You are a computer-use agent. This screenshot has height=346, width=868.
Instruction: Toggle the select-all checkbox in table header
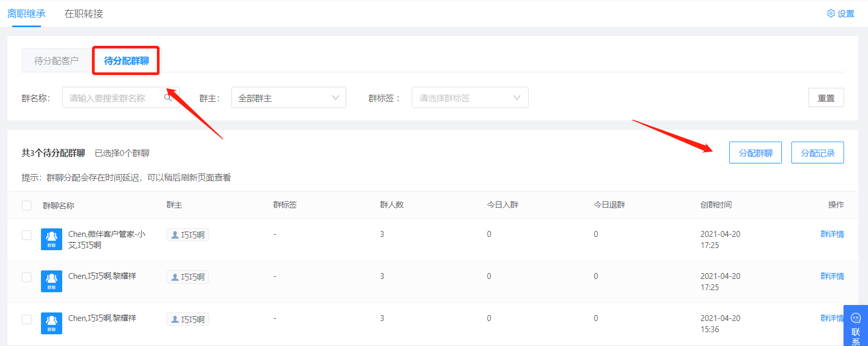27,205
